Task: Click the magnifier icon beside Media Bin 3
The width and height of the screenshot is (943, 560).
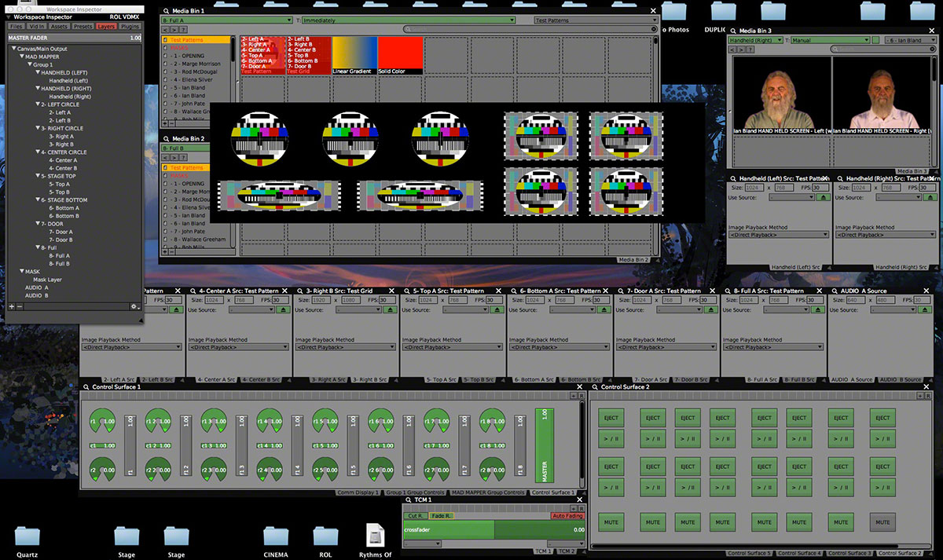Action: [x=732, y=31]
